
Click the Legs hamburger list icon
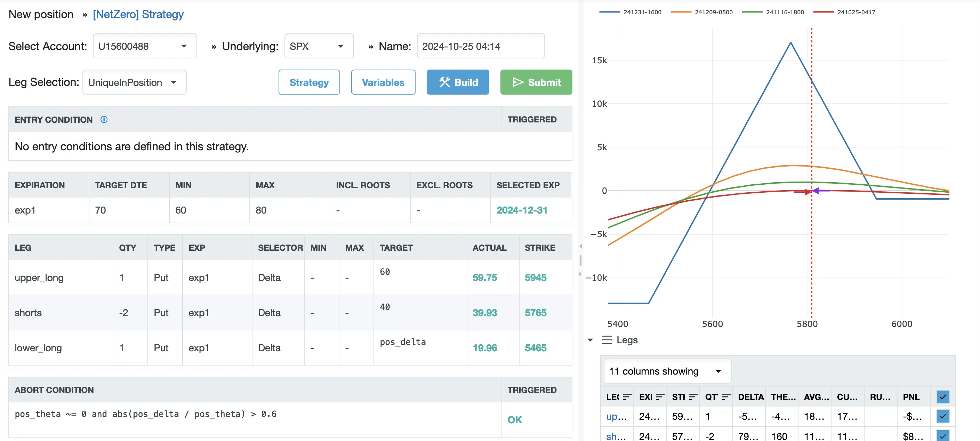pos(607,340)
